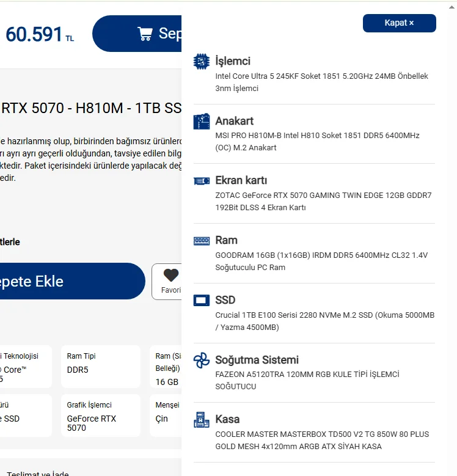Click the Ekran kartı graphics card icon
Image resolution: width=457 pixels, height=476 pixels.
click(x=202, y=181)
